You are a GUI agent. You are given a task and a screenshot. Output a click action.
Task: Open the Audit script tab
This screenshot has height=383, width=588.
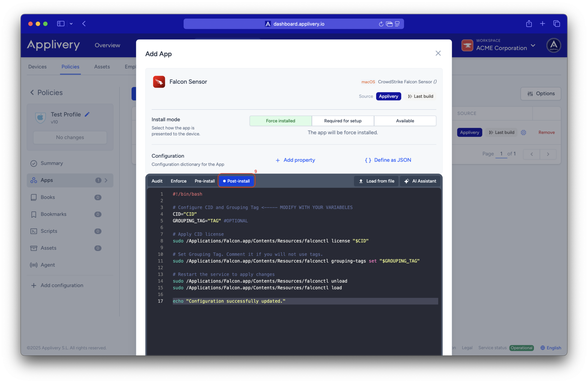click(x=157, y=181)
